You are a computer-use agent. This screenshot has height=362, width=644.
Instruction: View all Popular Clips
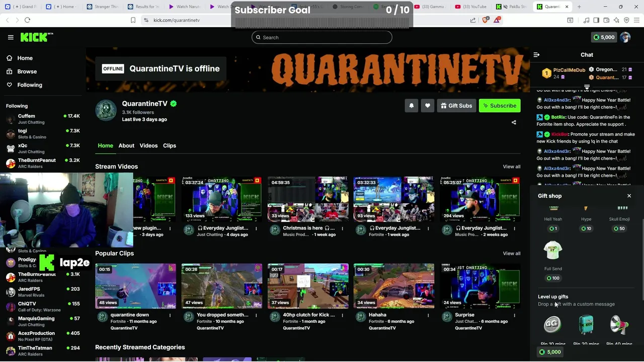coord(512,253)
